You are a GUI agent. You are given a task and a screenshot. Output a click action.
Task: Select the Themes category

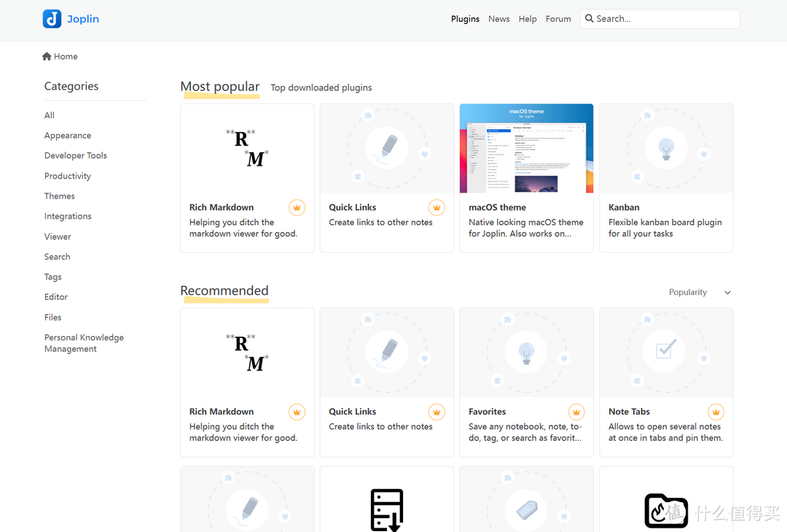59,196
